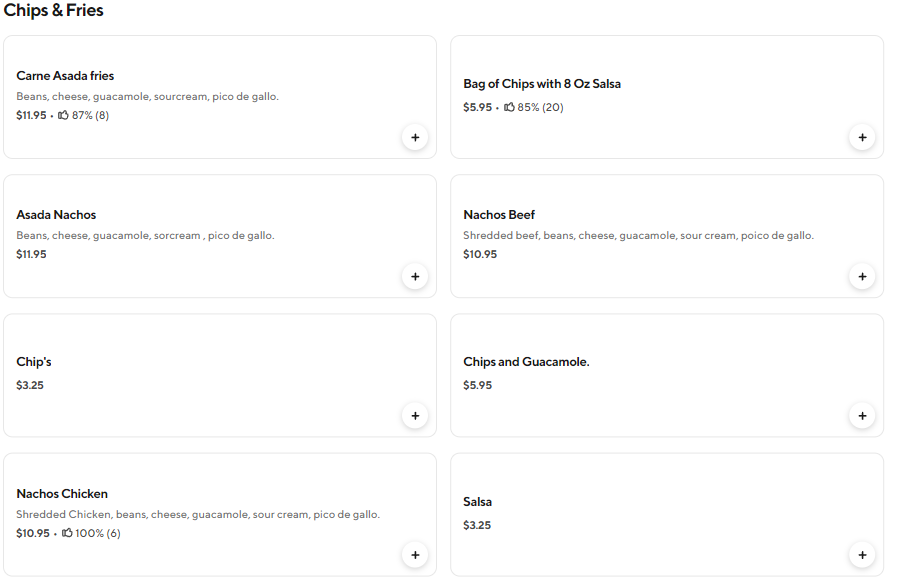Add Nachos Beef to cart
The height and width of the screenshot is (585, 897).
click(862, 276)
